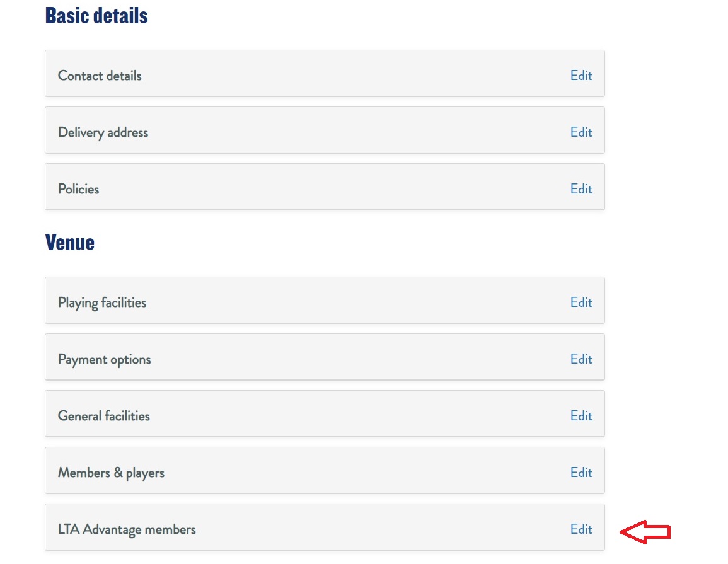The height and width of the screenshot is (564, 728).
Task: Edit the Payment options section
Action: pos(581,359)
